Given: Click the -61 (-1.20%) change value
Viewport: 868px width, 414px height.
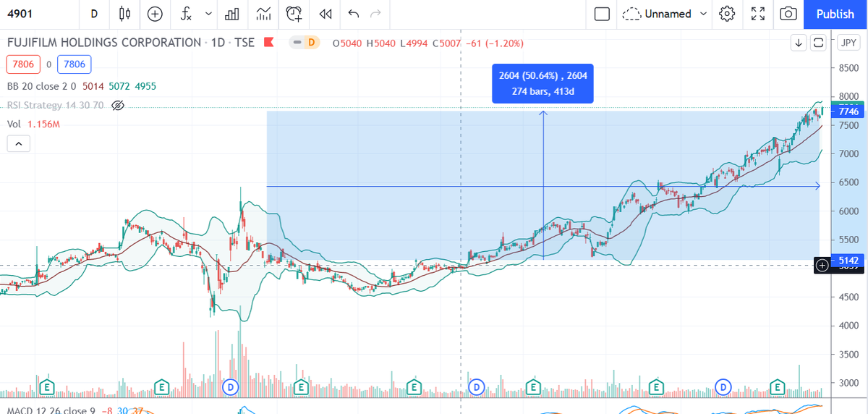Looking at the screenshot, I should tap(496, 43).
